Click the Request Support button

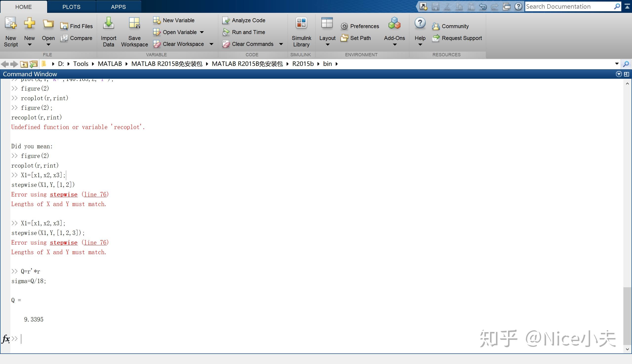pos(461,38)
